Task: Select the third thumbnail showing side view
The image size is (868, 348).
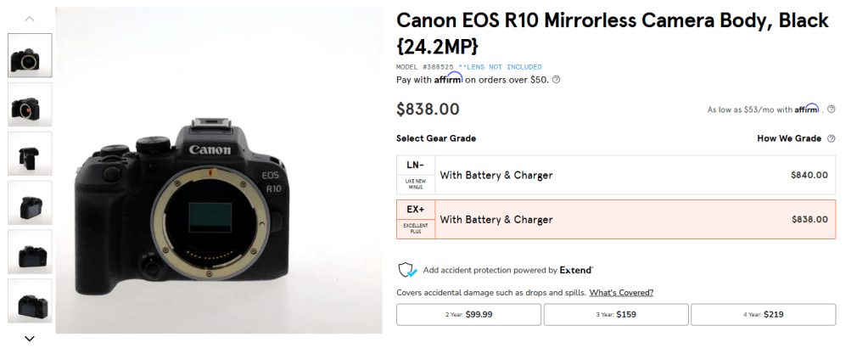Action: (x=30, y=154)
